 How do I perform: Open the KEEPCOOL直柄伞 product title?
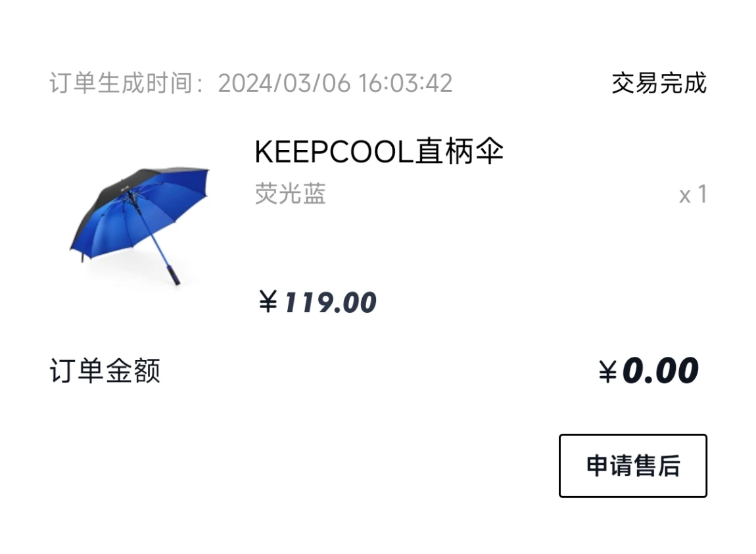(x=379, y=151)
